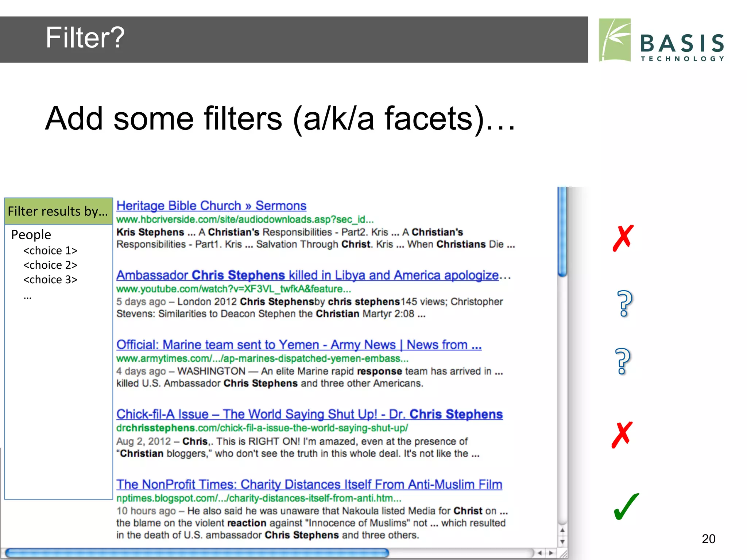
Task: Open the Chick-fil-A Issue result link
Action: pos(309,414)
